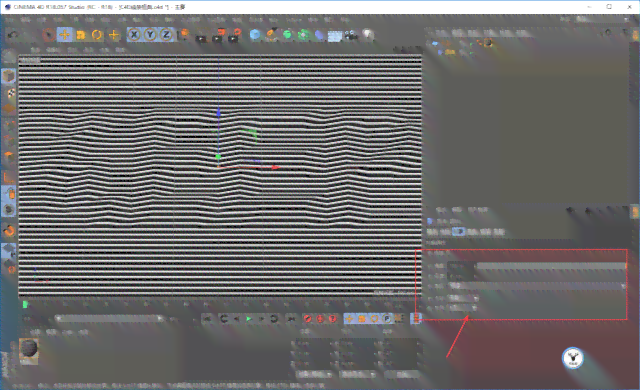The image size is (640, 390).
Task: Add a Cube primitive from toolbar
Action: point(255,35)
